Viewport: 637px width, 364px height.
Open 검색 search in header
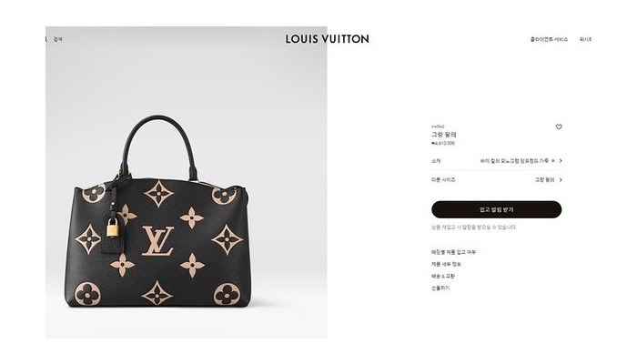pos(57,39)
